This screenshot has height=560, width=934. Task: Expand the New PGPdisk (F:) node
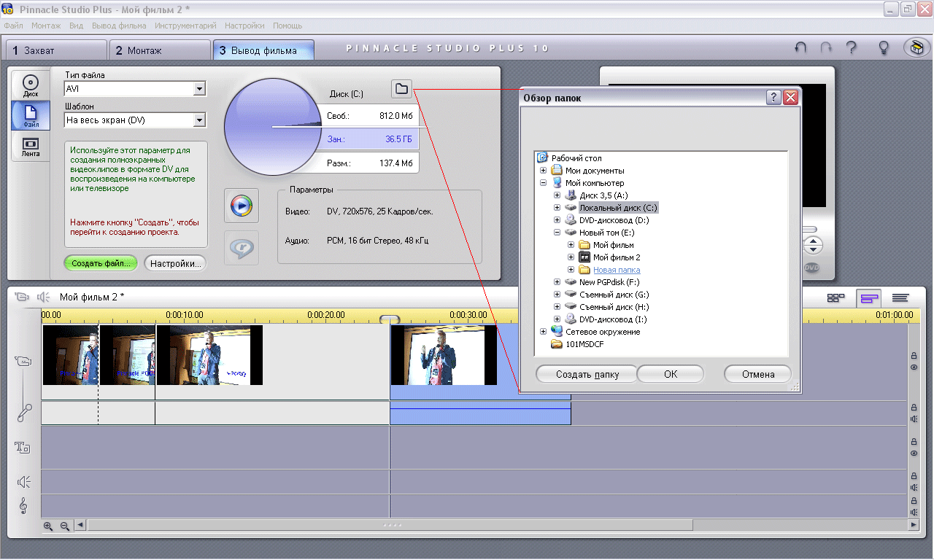point(557,282)
